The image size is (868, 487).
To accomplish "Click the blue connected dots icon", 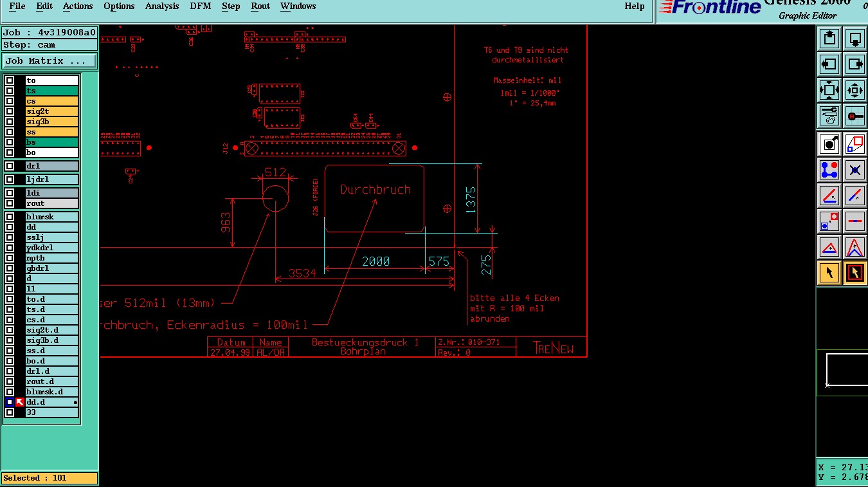I will coord(829,170).
